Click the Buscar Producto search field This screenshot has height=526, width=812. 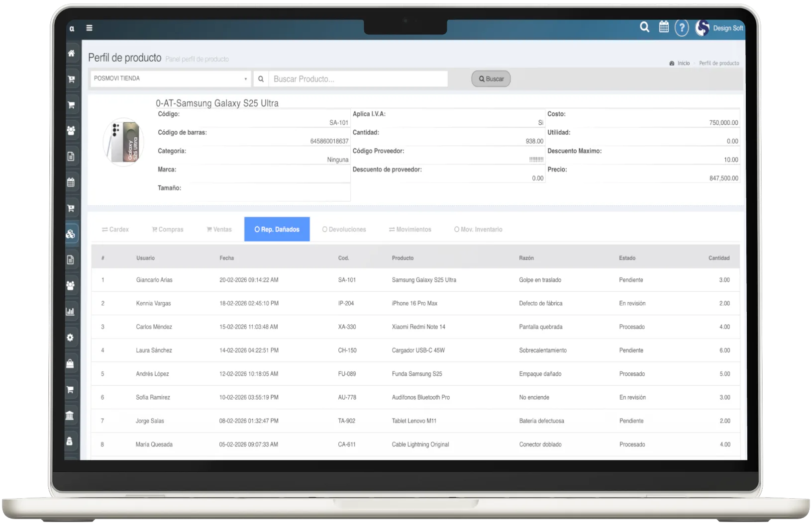358,79
